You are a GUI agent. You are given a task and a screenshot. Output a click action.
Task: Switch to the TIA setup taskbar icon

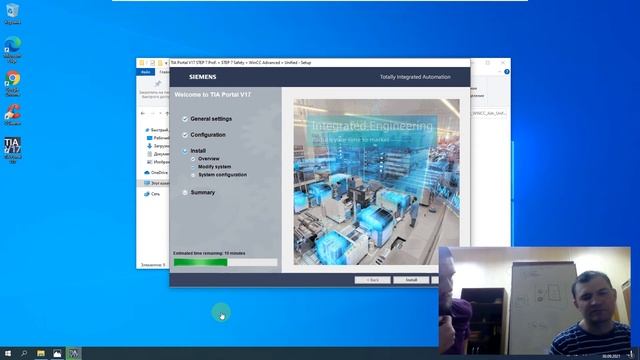coord(73,353)
